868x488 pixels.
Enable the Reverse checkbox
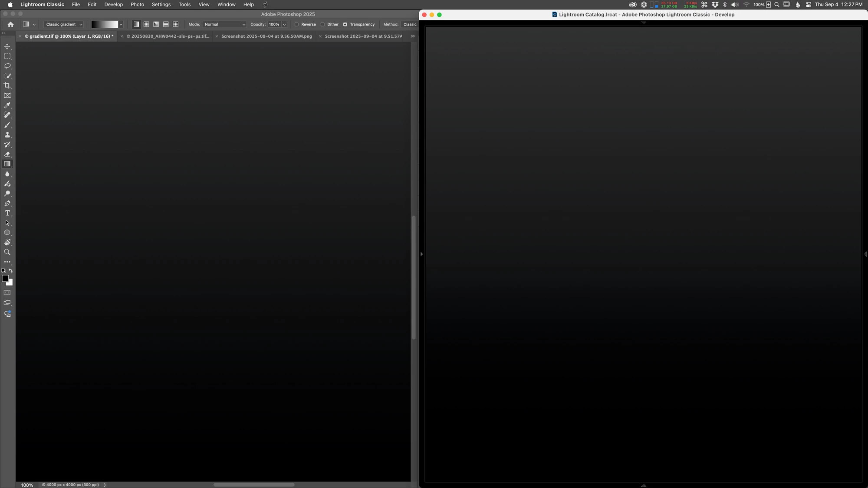297,25
